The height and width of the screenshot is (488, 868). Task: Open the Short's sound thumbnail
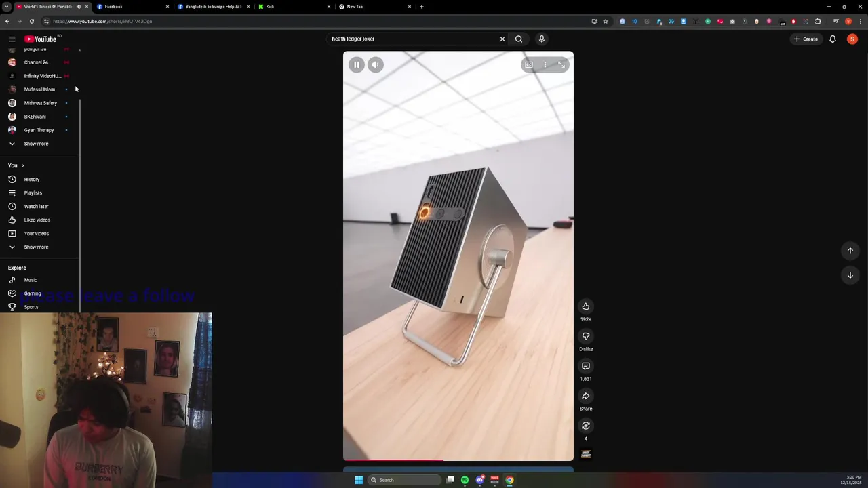(586, 454)
